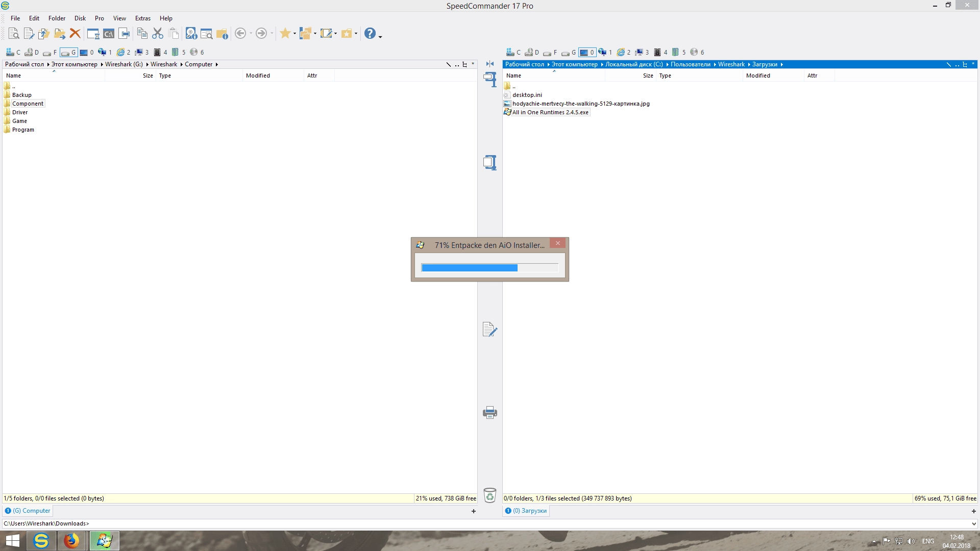Select location 3 in right panel
The width and height of the screenshot is (980, 551).
coord(642,52)
